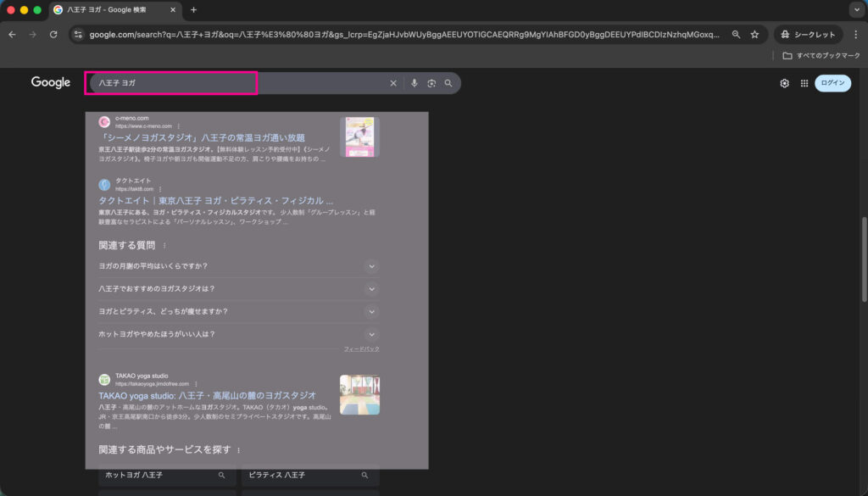The width and height of the screenshot is (868, 496).
Task: Bookmark this page with star icon
Action: point(754,35)
